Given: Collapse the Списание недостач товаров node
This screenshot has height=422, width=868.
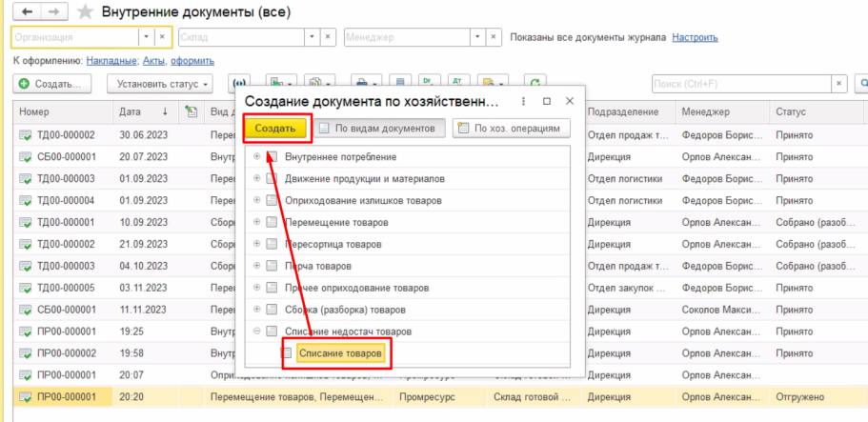Looking at the screenshot, I should pyautogui.click(x=257, y=332).
